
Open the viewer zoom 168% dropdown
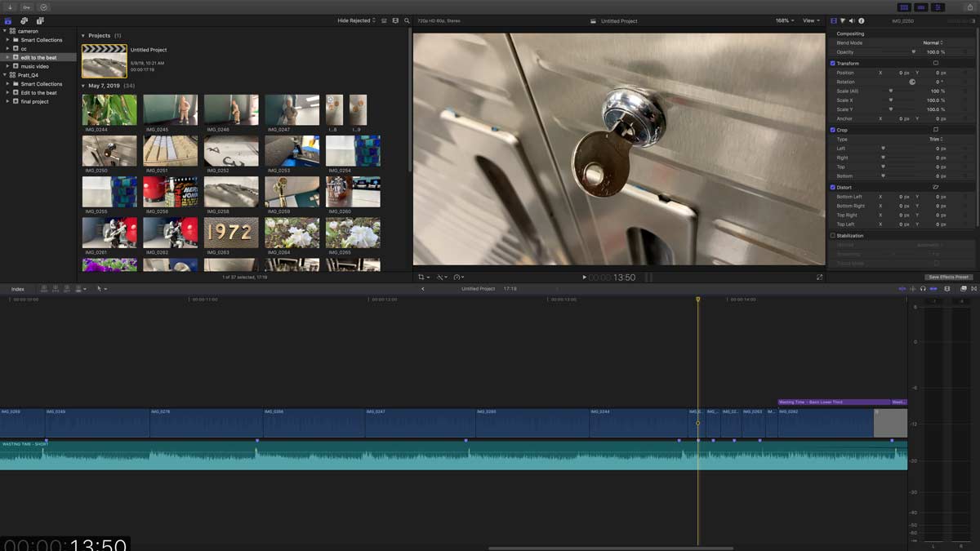784,20
